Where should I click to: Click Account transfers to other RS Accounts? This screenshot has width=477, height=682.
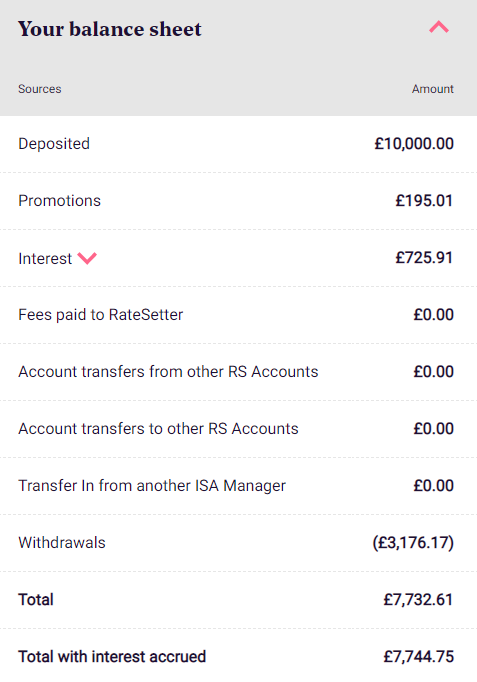158,429
